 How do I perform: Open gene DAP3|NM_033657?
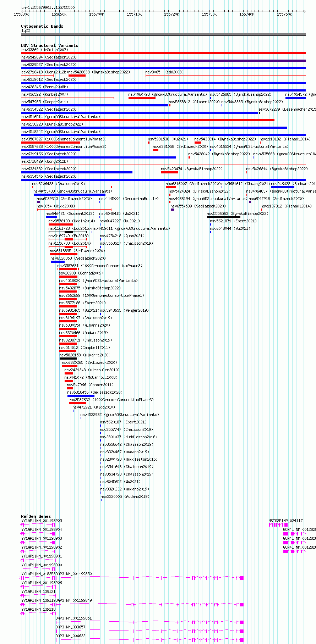70,627
